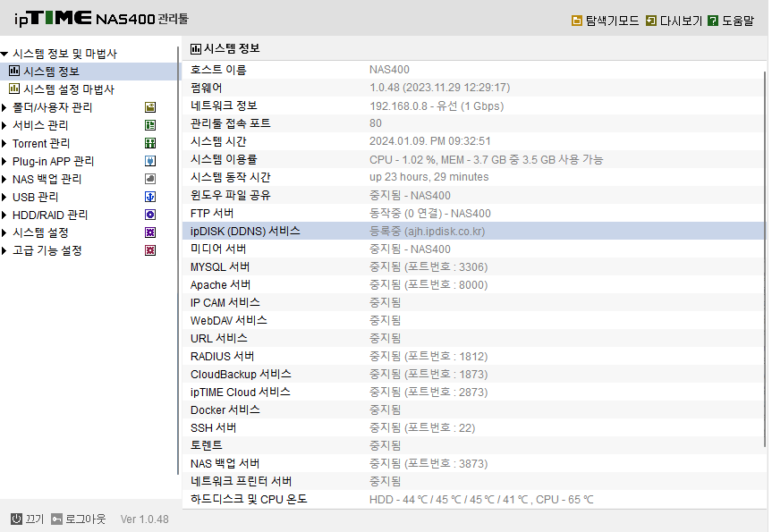Click the HDD and CPU temperature value
The width and height of the screenshot is (772, 532).
point(481,500)
